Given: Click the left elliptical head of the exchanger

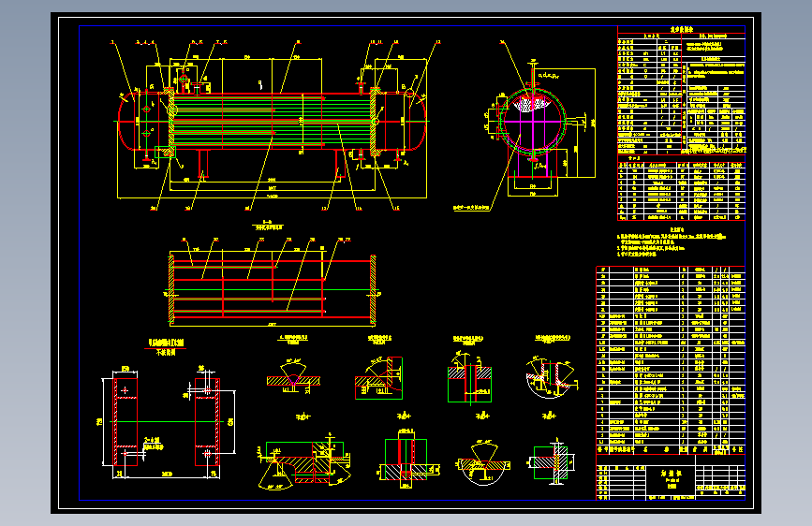Looking at the screenshot, I should pyautogui.click(x=126, y=122).
